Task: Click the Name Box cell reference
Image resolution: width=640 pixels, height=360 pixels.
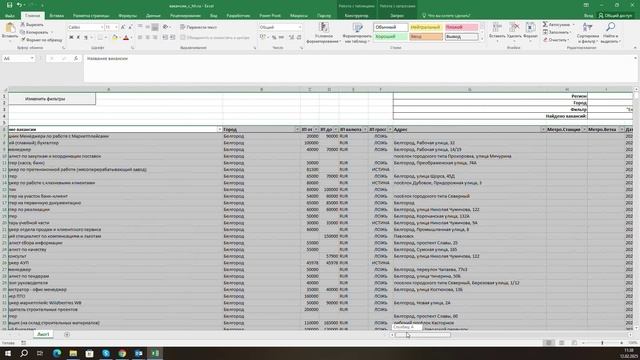Action: pyautogui.click(x=18, y=59)
